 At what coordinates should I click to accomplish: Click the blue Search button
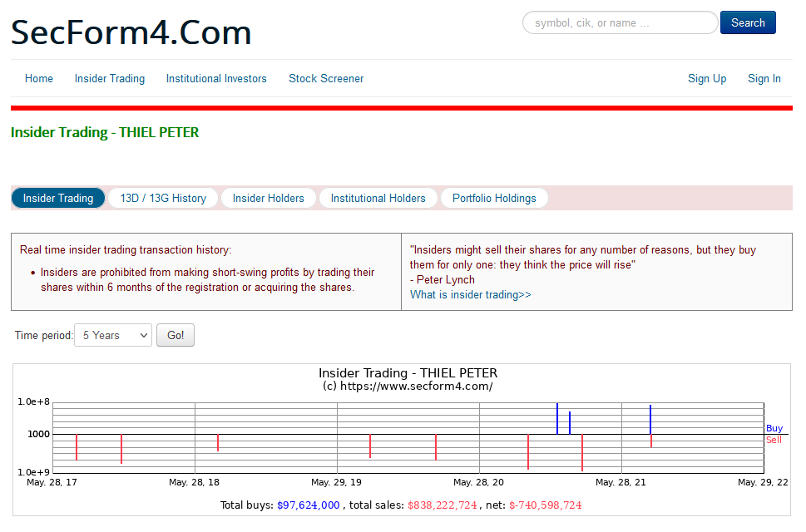(x=748, y=22)
